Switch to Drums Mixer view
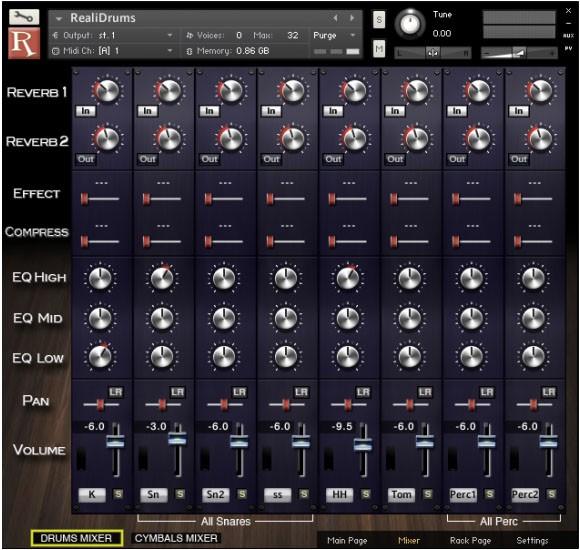 [x=77, y=538]
